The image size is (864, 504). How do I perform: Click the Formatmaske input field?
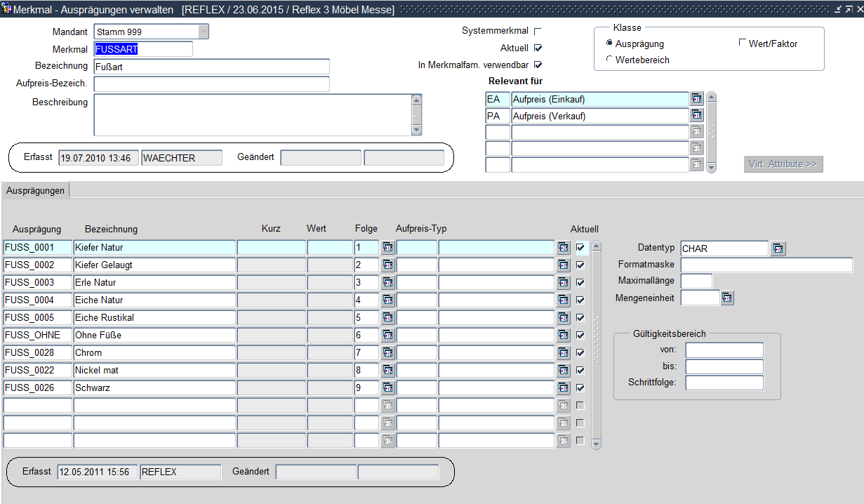766,265
